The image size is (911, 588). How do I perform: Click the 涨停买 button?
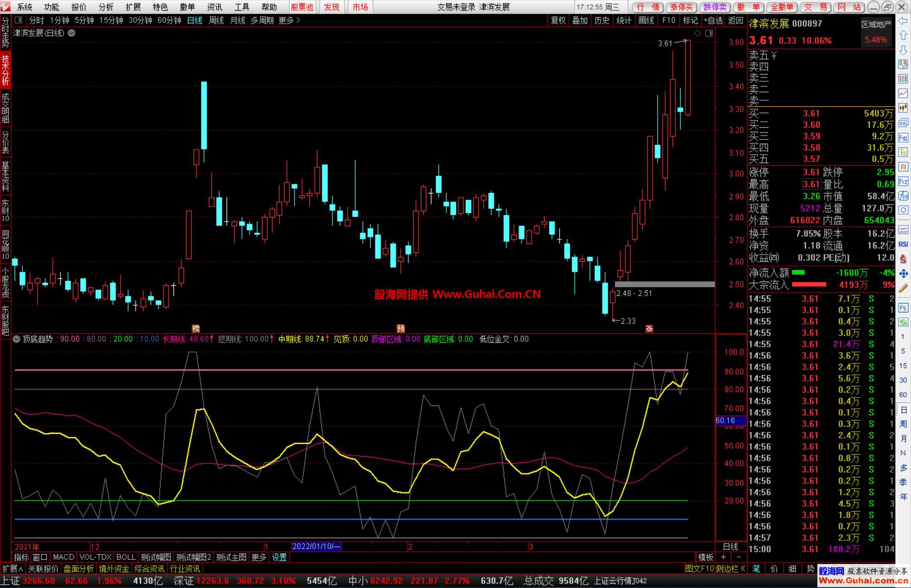coord(682,7)
